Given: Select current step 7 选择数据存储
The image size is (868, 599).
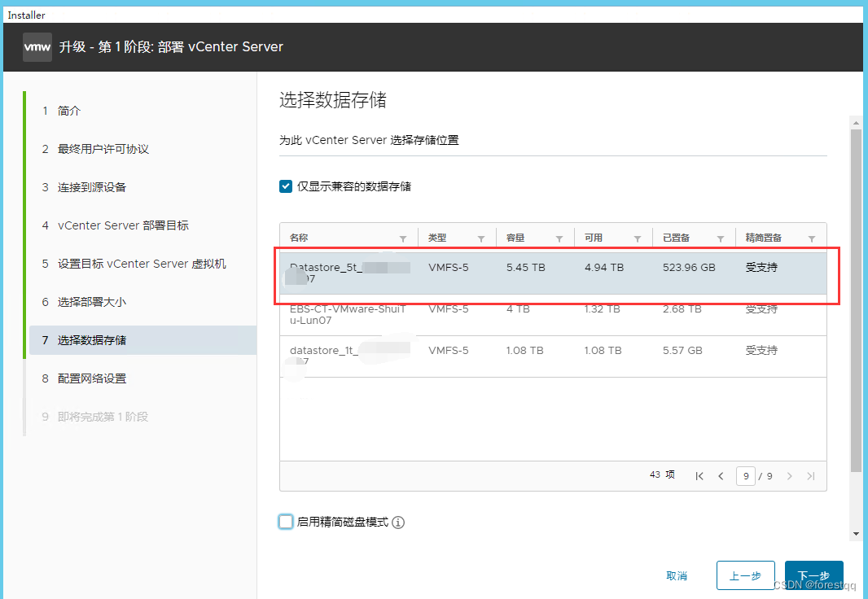Looking at the screenshot, I should tap(142, 340).
